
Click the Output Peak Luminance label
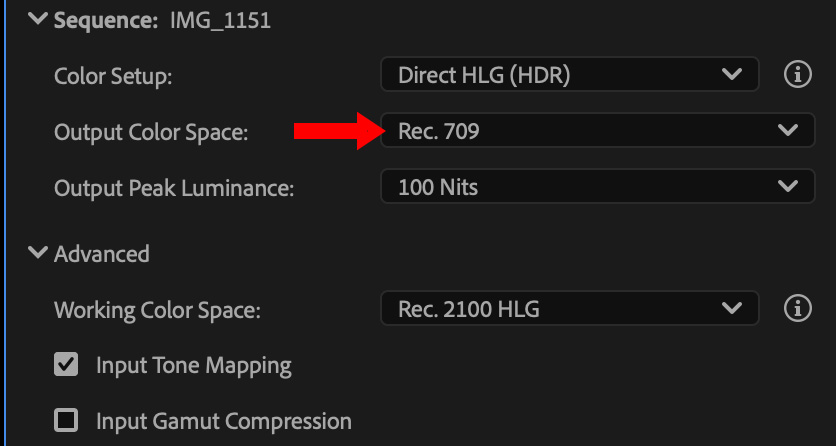click(x=174, y=187)
